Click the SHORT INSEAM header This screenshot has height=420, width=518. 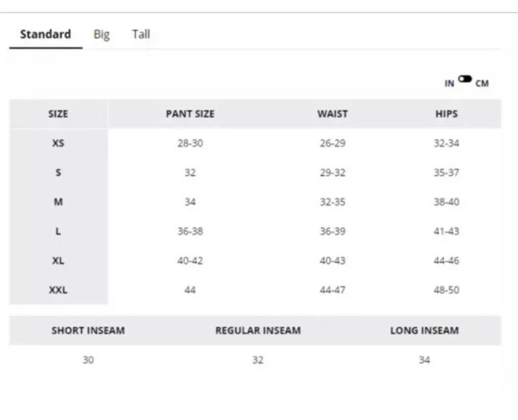click(x=88, y=331)
